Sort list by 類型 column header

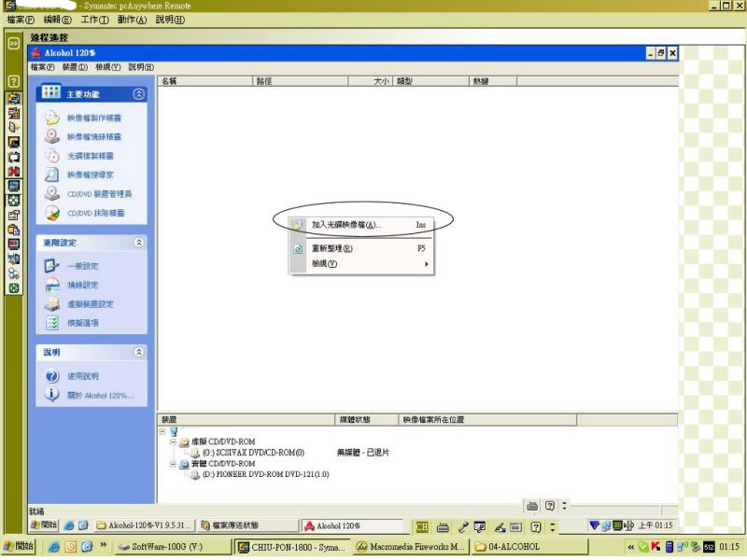tap(430, 81)
